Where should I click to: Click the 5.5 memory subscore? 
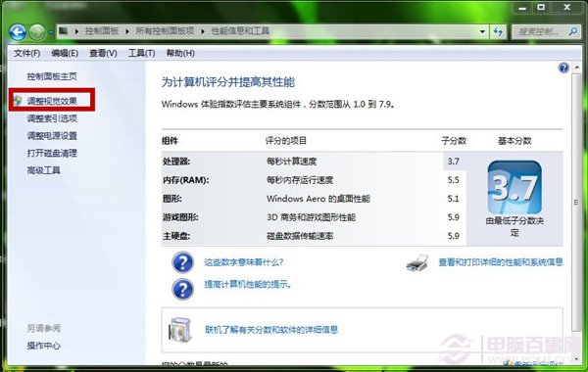453,180
